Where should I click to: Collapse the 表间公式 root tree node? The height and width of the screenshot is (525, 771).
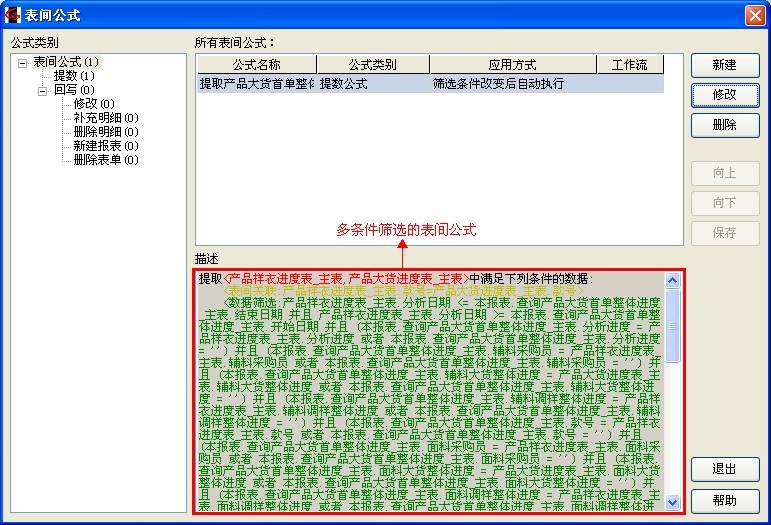(23, 62)
